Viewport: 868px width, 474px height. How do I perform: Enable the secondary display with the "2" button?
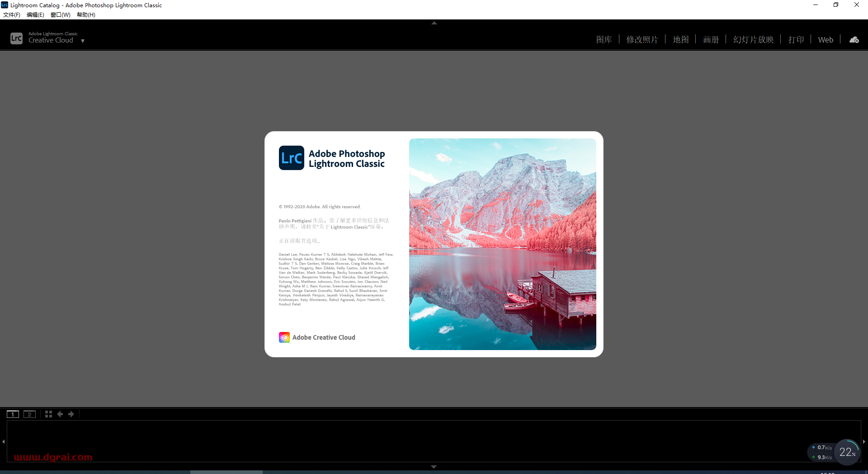click(x=29, y=414)
